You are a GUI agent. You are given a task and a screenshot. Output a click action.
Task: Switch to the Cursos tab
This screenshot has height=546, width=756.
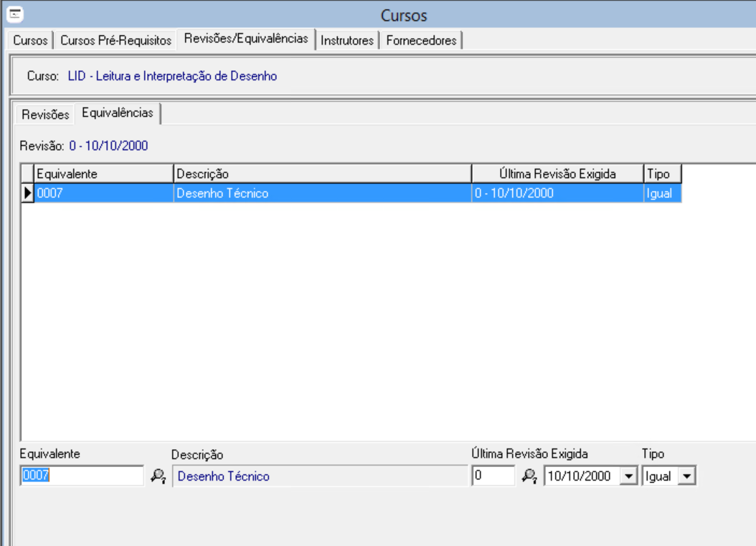pos(31,41)
